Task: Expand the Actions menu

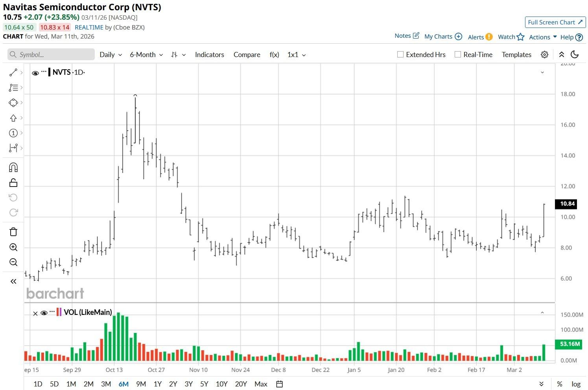Action: click(543, 37)
